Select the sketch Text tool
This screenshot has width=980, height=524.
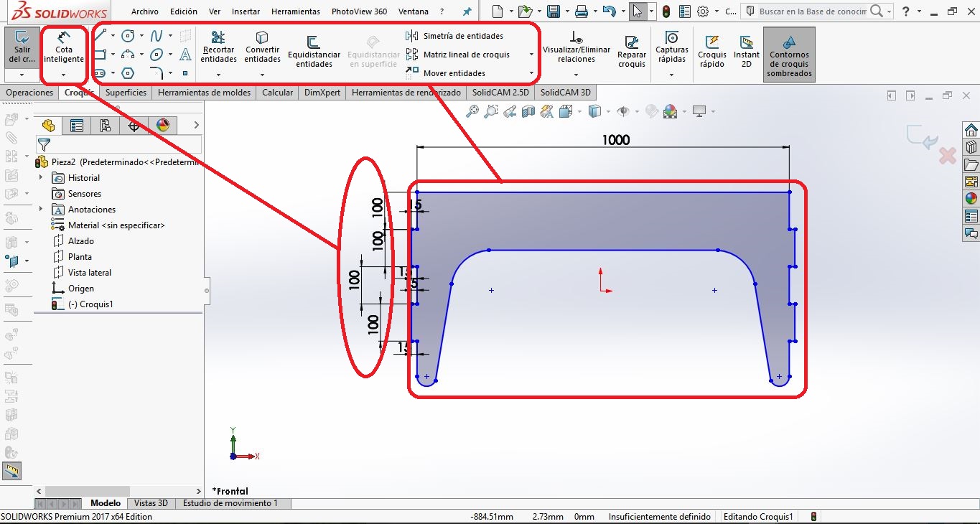[185, 55]
